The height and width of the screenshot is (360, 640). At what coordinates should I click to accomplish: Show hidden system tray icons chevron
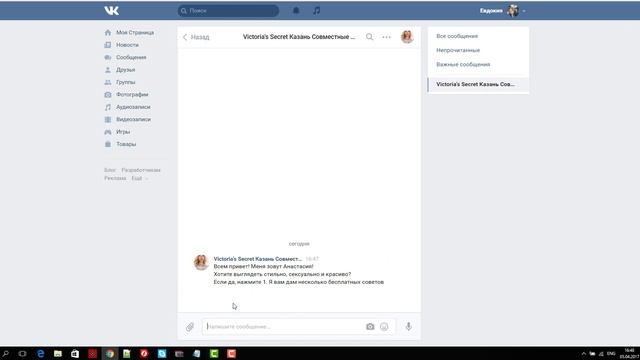tap(584, 353)
